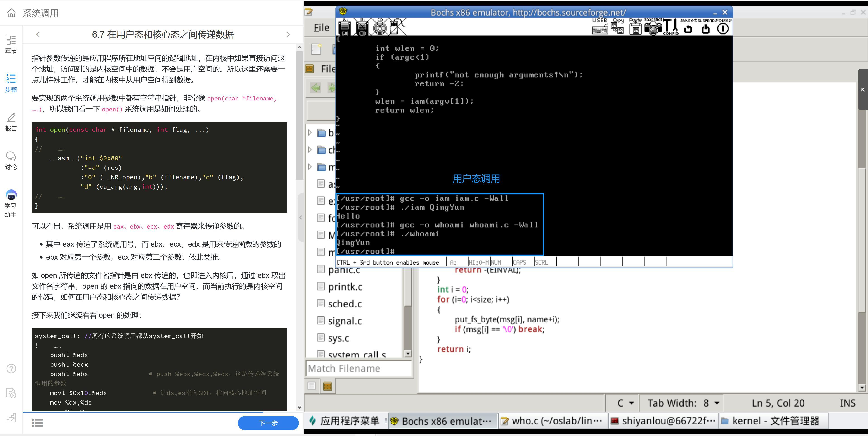This screenshot has width=868, height=436.
Task: Take Bochs snapshot with camera icon
Action: click(653, 26)
